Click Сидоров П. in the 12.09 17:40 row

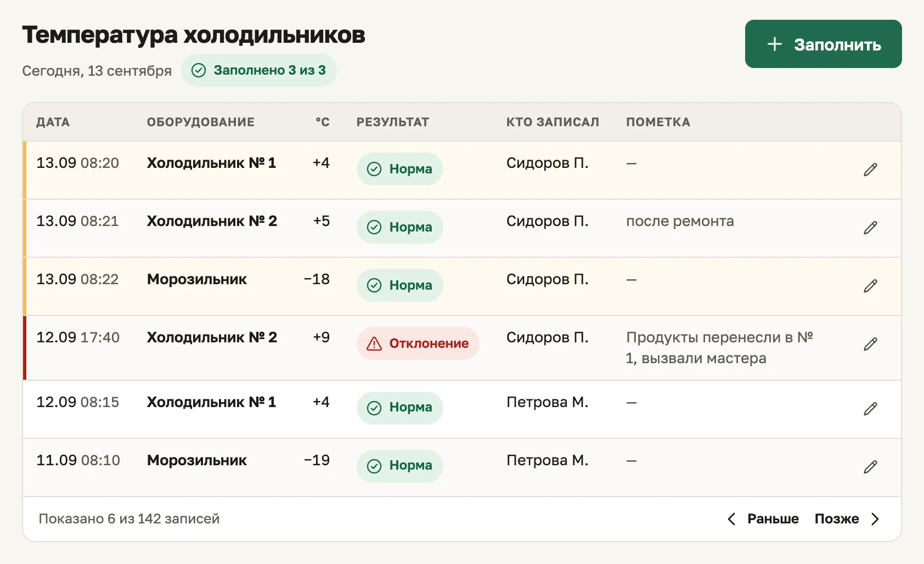(547, 337)
